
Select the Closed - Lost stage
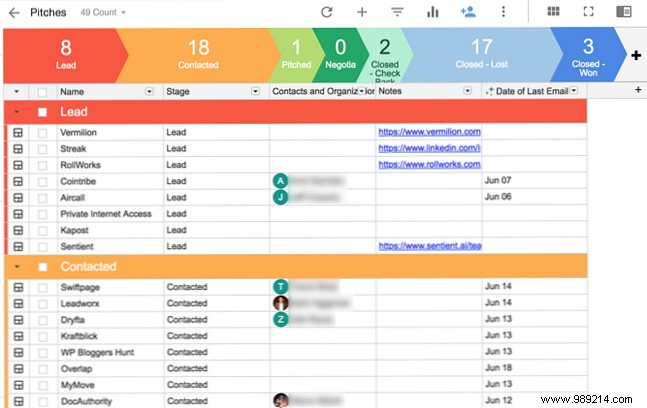(481, 54)
